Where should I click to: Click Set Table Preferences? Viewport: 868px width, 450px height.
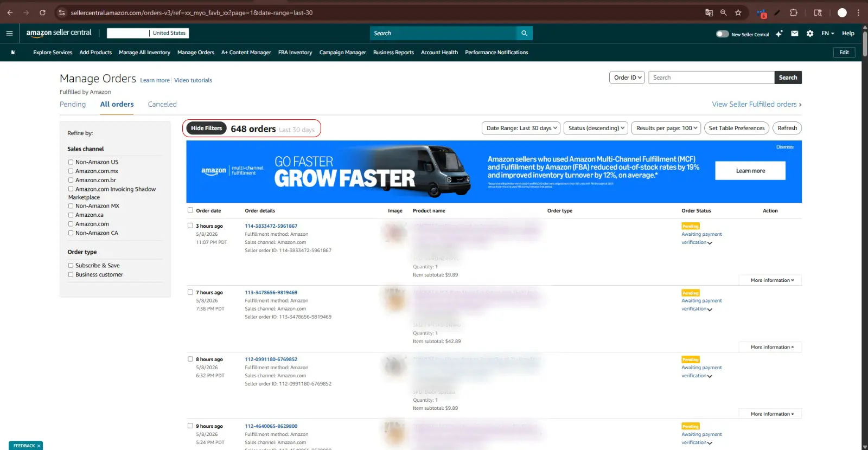click(x=737, y=128)
